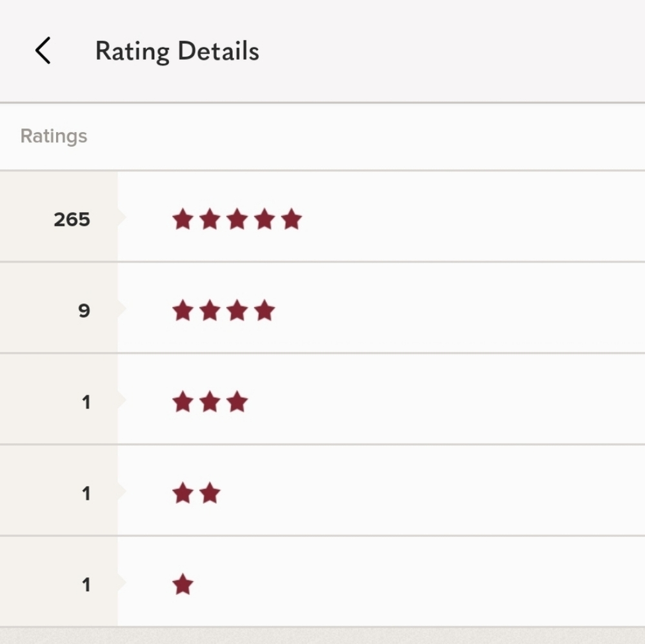Click the single star in the one-star row
Screen dimensions: 645x644
coord(183,585)
